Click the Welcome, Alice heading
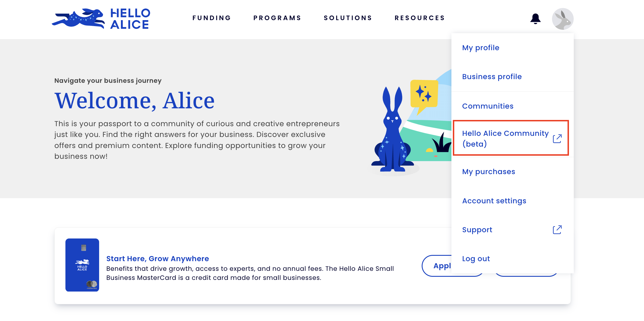The height and width of the screenshot is (321, 644). [x=135, y=101]
